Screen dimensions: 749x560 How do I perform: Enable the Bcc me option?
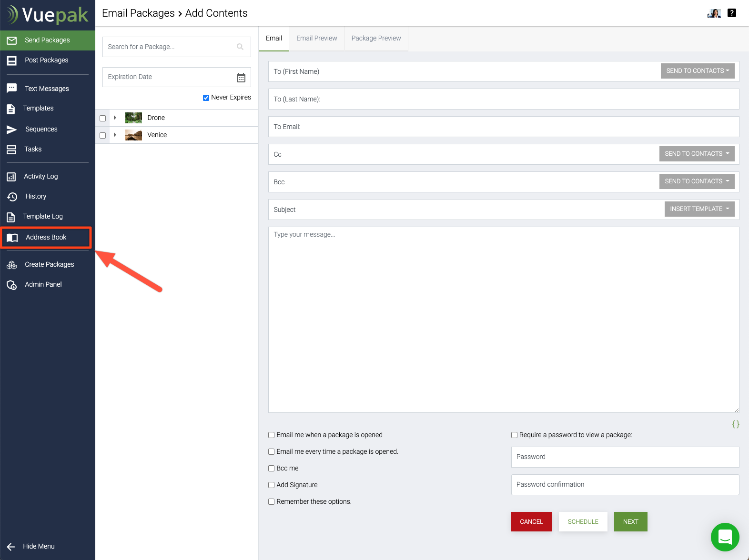pyautogui.click(x=271, y=469)
